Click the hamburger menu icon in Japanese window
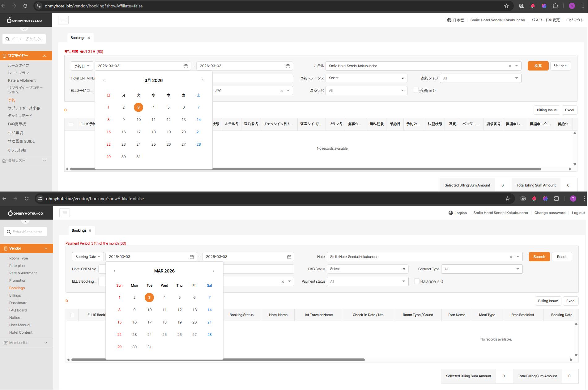 coord(63,20)
